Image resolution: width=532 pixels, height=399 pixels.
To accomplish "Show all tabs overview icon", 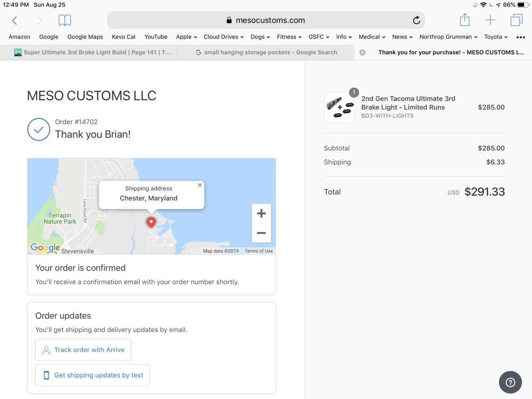I will tap(517, 20).
